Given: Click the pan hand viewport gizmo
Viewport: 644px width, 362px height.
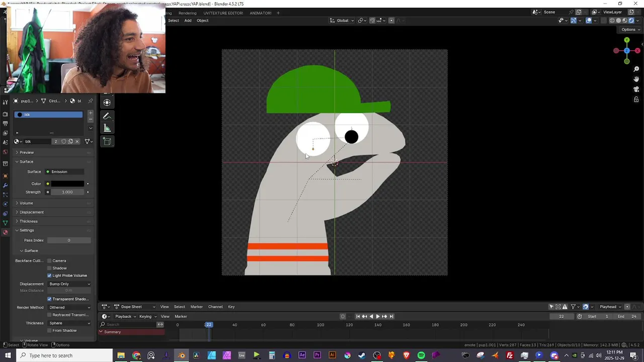Looking at the screenshot, I should pyautogui.click(x=636, y=79).
